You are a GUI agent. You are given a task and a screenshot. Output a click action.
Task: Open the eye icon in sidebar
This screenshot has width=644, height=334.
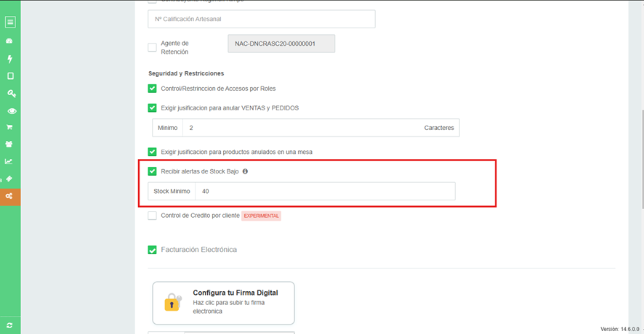point(12,111)
